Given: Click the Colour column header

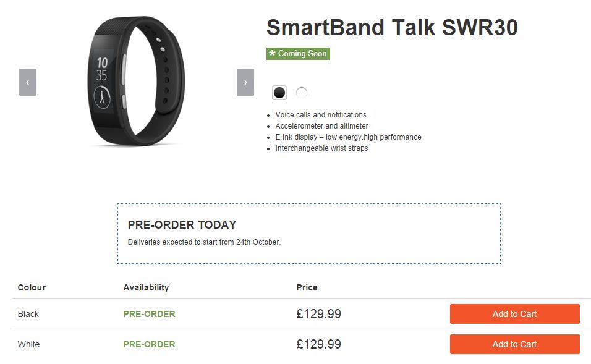Looking at the screenshot, I should pos(32,287).
